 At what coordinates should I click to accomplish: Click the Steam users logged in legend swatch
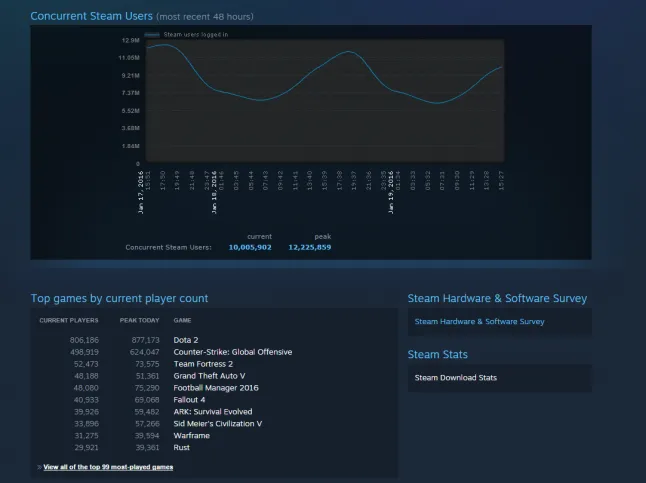point(152,35)
